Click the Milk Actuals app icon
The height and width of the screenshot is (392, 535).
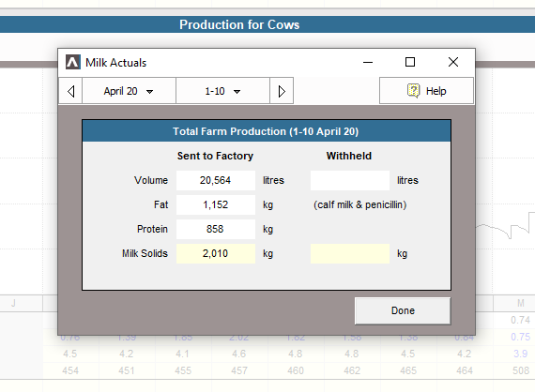(73, 62)
